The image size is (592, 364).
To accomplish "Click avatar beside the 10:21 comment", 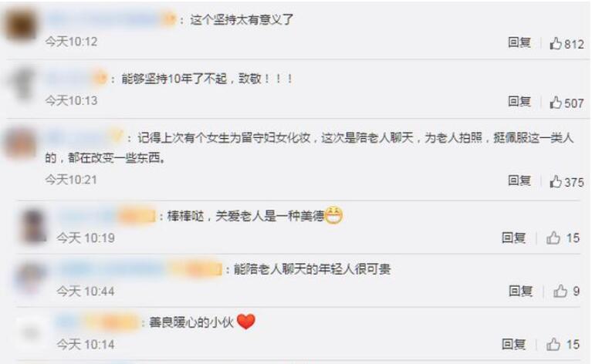I will click(x=19, y=143).
